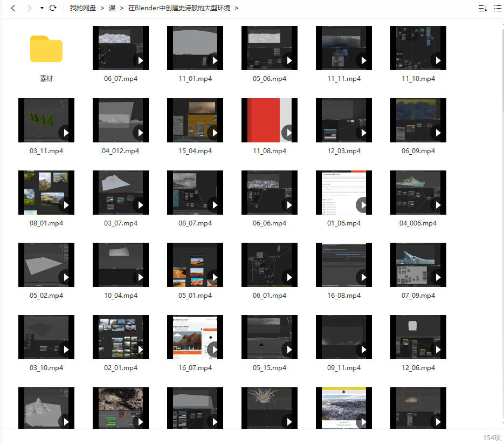Screen dimensions: 504x445
Task: Open the 03_11.mp4 thumbnail with trees
Action: pos(46,120)
